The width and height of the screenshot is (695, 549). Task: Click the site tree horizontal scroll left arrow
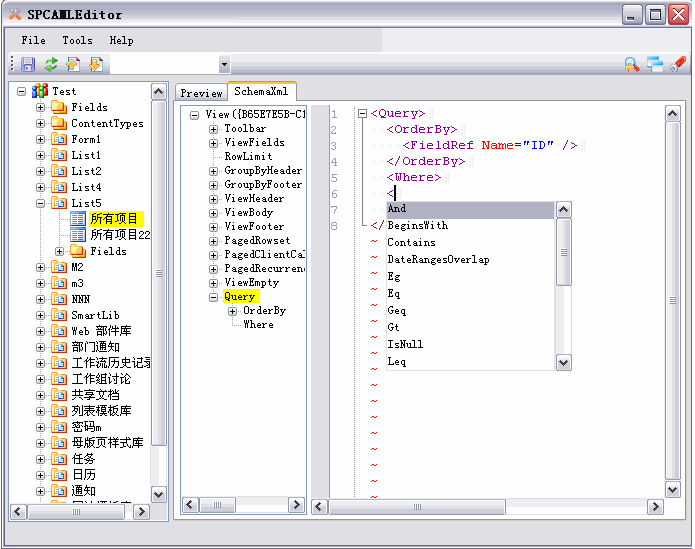[18, 512]
